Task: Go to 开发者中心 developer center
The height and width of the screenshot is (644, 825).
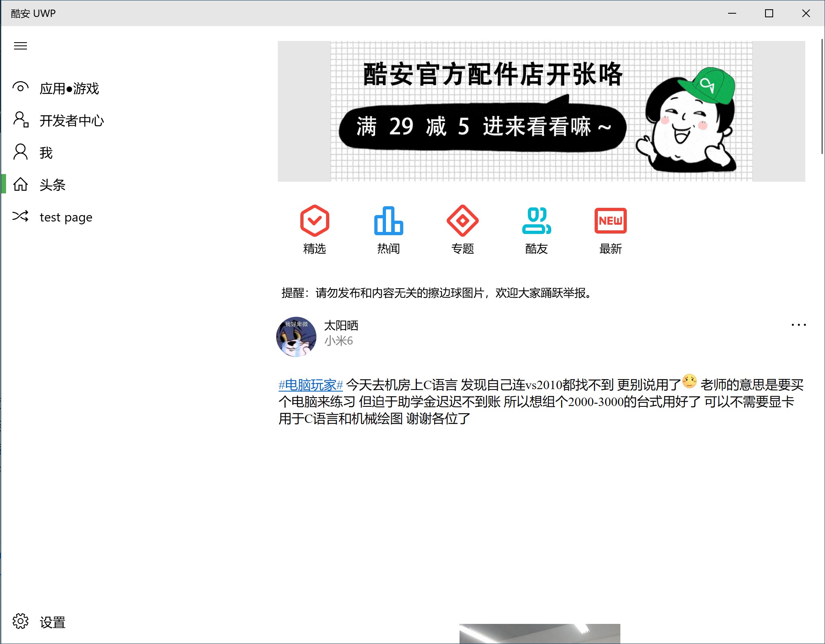Action: click(x=72, y=121)
